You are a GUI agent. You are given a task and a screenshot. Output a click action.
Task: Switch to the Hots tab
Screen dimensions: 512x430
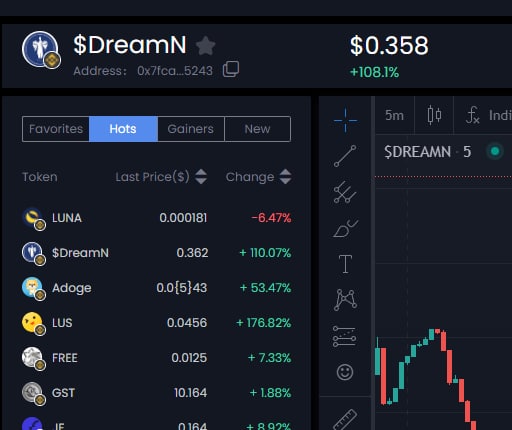123,129
